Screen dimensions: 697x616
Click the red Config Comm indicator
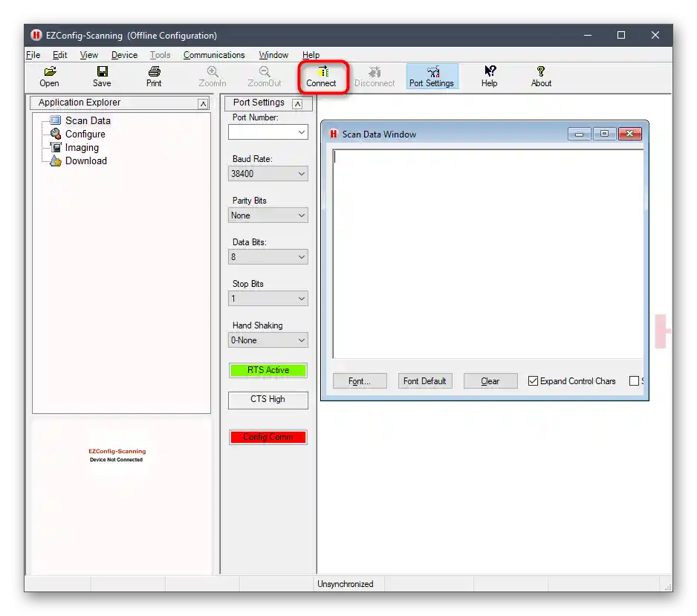point(268,437)
